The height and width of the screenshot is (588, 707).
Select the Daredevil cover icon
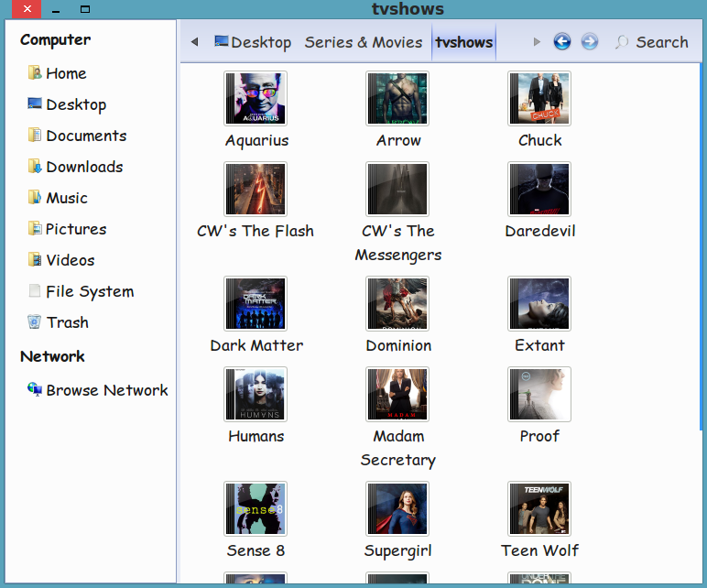539,189
